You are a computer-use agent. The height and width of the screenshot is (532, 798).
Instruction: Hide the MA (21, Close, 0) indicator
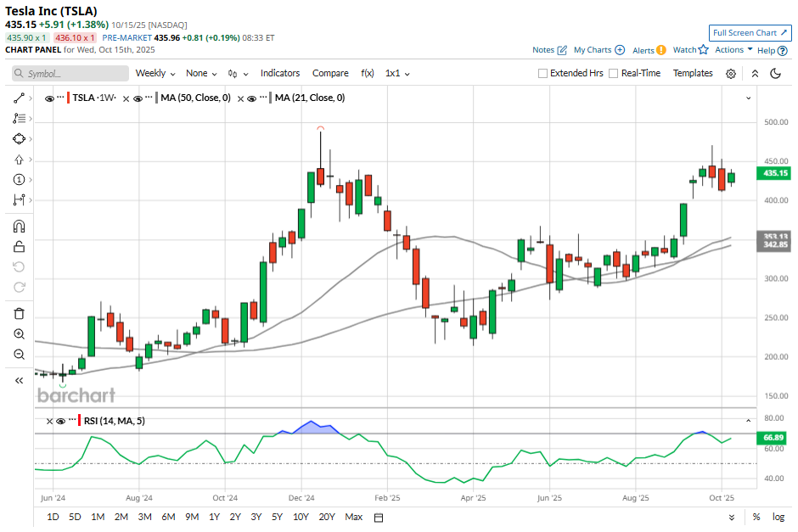point(251,98)
